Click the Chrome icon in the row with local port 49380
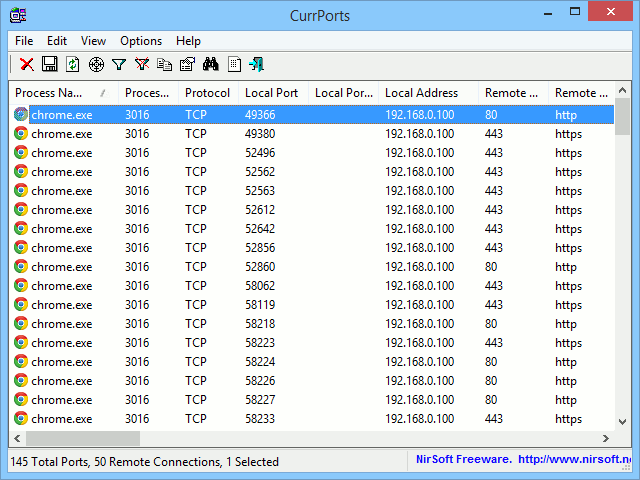The height and width of the screenshot is (480, 640). [x=21, y=133]
